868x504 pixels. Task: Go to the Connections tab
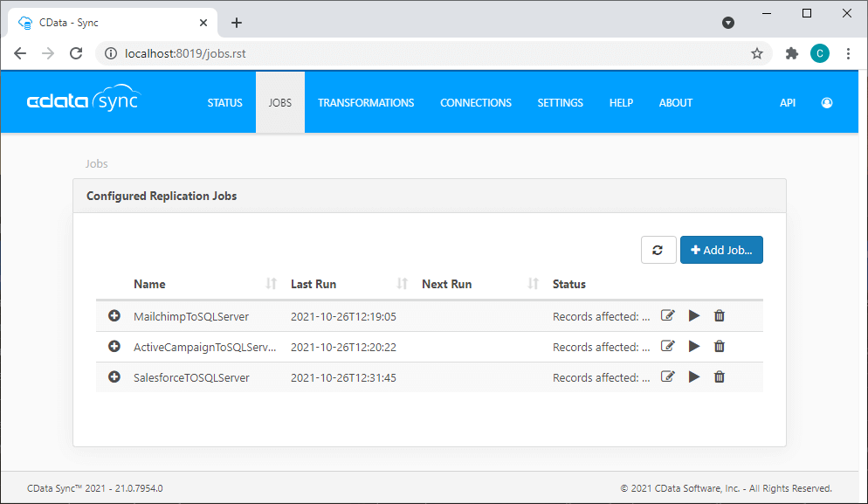point(475,103)
